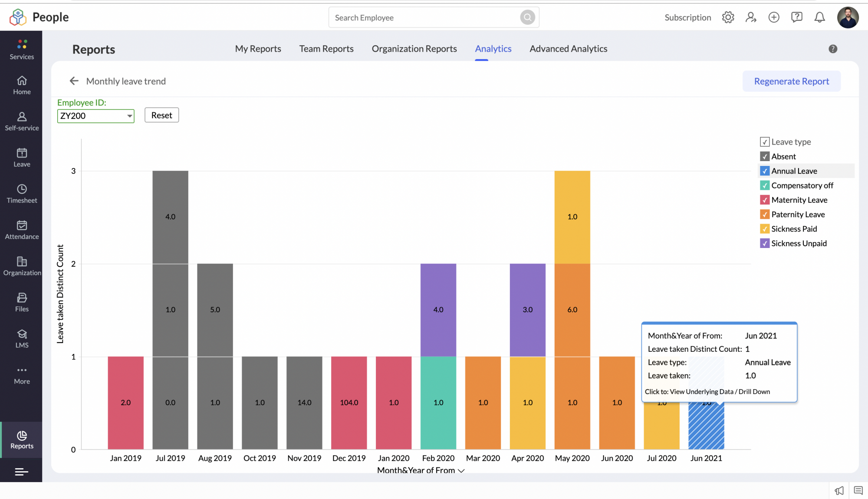The image size is (868, 499).
Task: Click the back arrow beside Monthly leave trend
Action: 74,81
